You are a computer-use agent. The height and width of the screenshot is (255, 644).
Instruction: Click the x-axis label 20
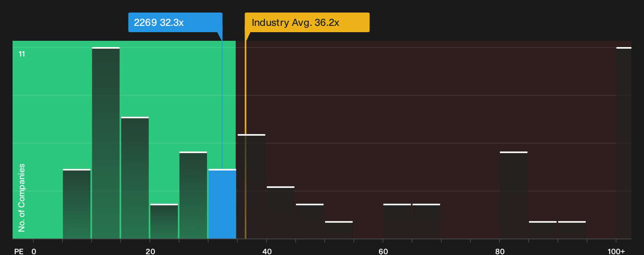point(150,251)
